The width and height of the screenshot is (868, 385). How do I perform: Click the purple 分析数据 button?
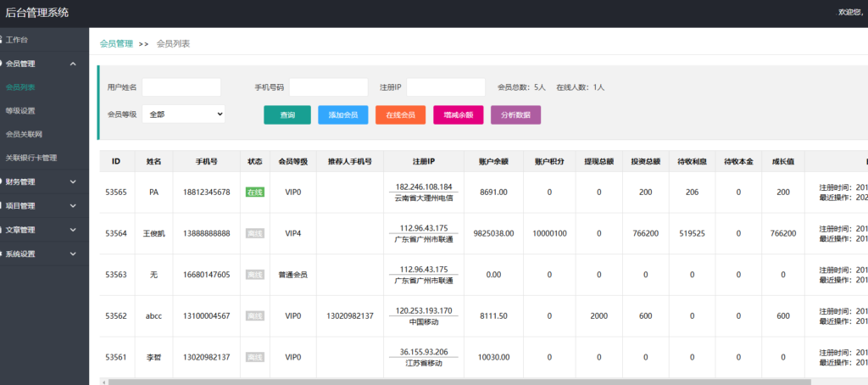(515, 114)
